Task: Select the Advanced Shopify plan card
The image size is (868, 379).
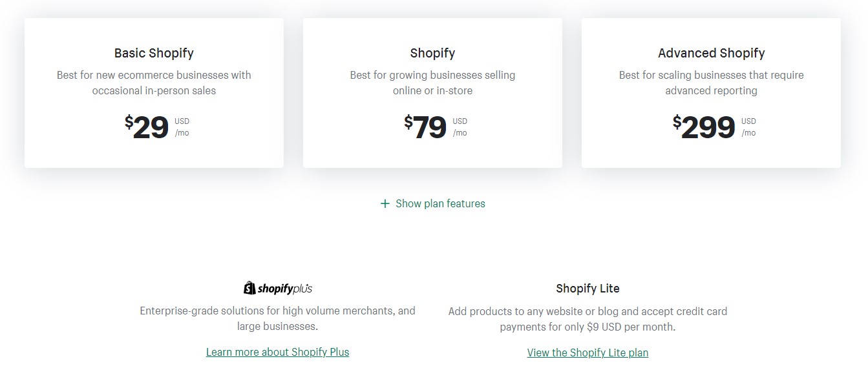Action: 711,93
